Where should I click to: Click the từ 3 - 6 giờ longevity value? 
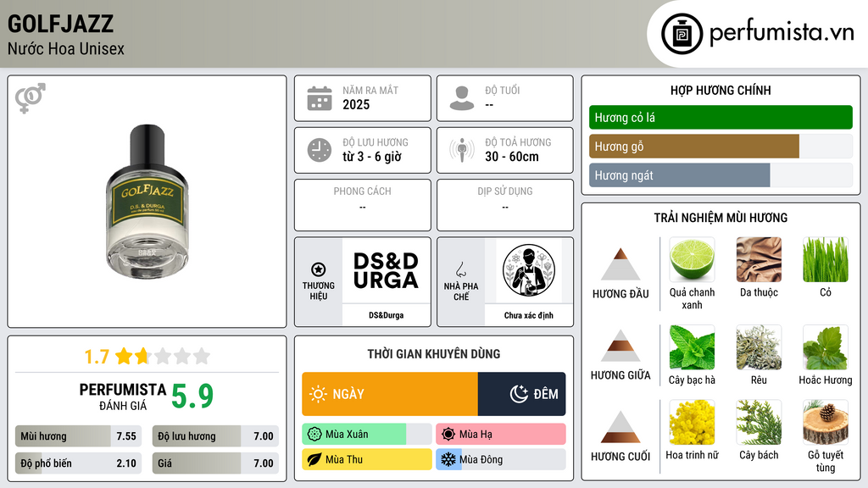pos(372,157)
